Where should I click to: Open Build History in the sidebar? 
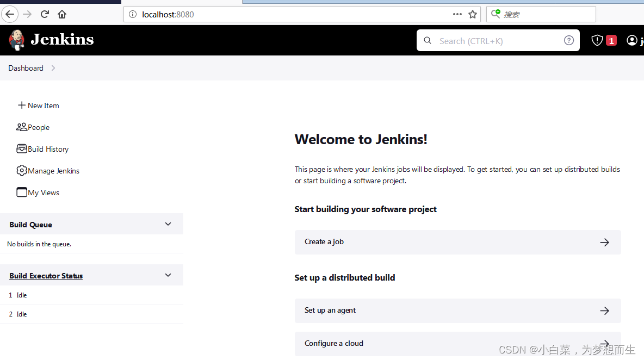click(x=48, y=149)
